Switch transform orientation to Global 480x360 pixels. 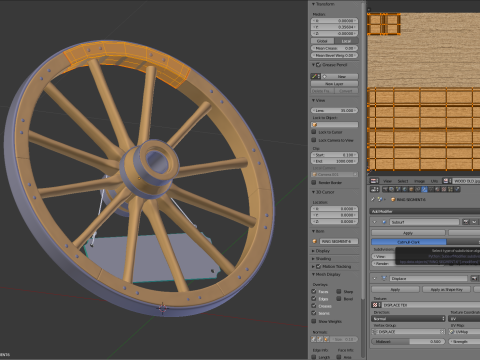pyautogui.click(x=323, y=41)
